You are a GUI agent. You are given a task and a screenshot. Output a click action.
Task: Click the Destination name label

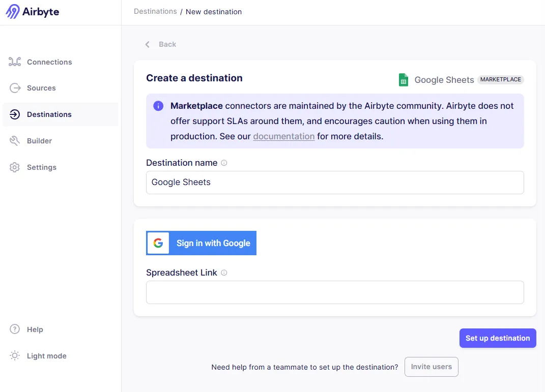[182, 163]
